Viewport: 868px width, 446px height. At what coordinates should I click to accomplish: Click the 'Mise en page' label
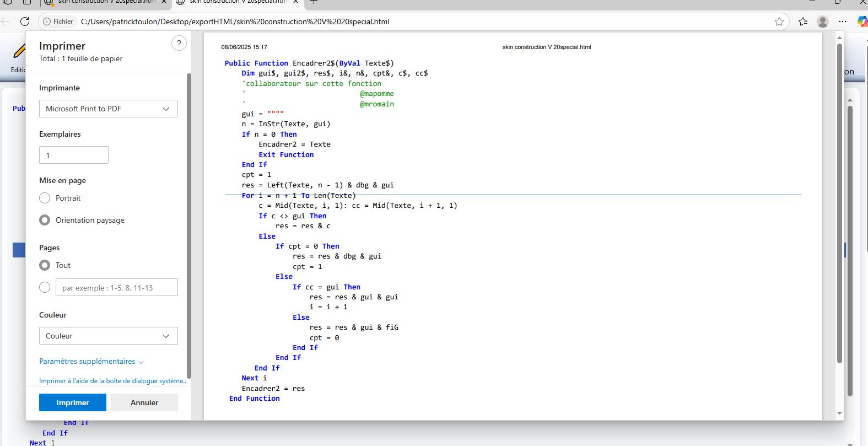(x=62, y=180)
